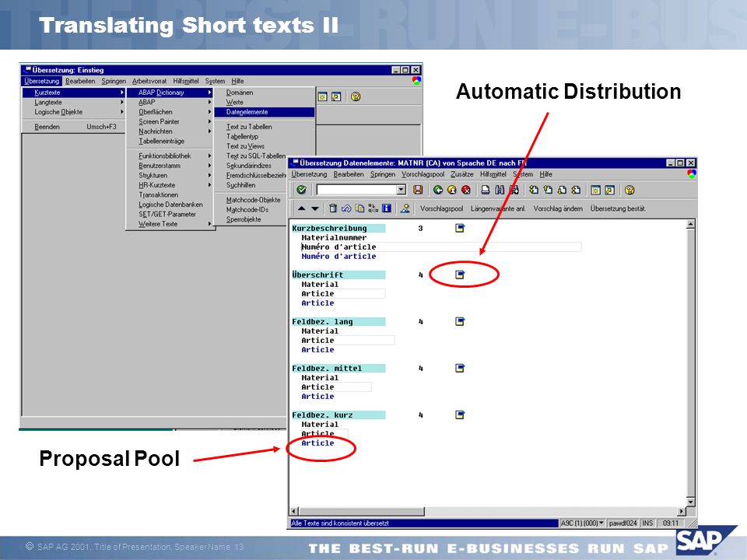Click the Help icon in the Einstieg window

point(356,96)
